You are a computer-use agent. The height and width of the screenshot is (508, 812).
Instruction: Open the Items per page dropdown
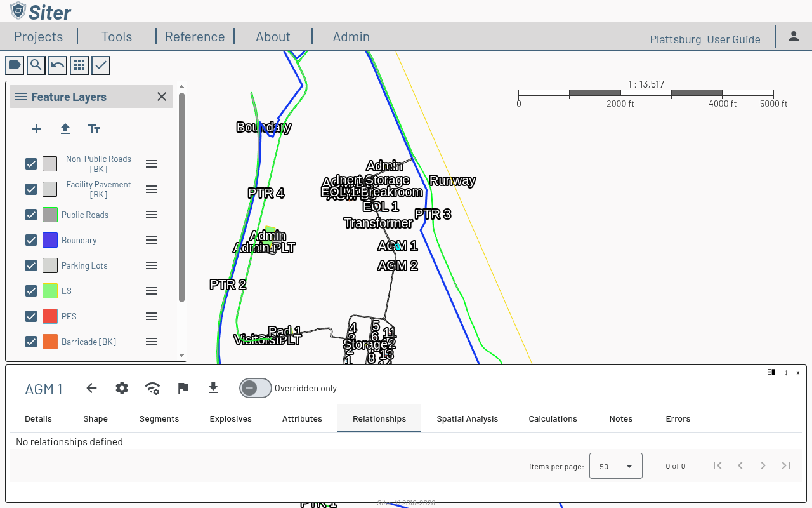[x=616, y=465]
